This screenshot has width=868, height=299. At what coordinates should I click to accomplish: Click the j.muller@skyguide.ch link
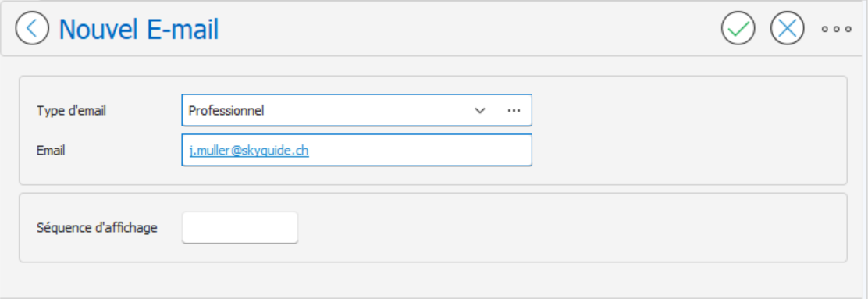[248, 151]
